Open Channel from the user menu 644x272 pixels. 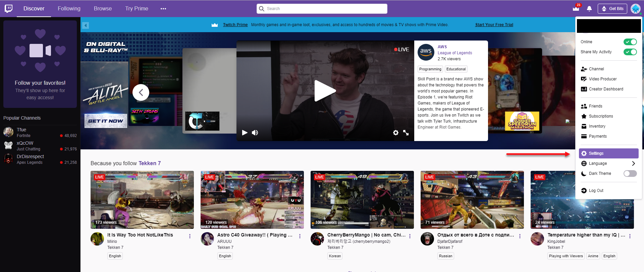coord(608,69)
